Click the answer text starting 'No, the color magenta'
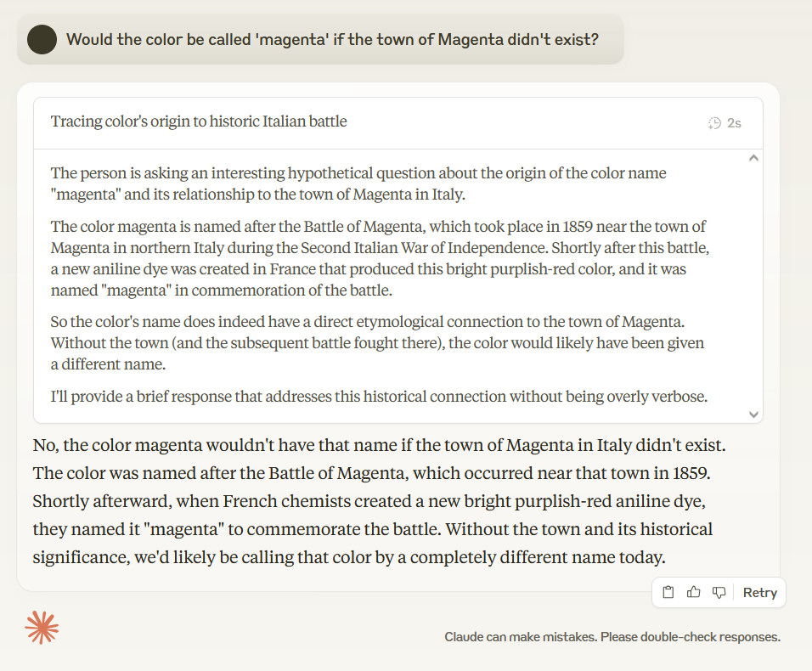This screenshot has width=812, height=671. coord(379,445)
